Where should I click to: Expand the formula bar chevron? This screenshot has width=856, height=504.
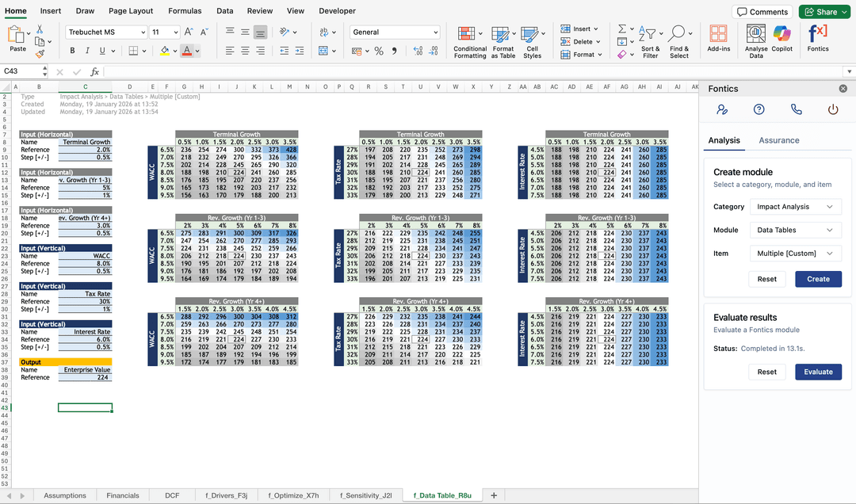pyautogui.click(x=849, y=71)
